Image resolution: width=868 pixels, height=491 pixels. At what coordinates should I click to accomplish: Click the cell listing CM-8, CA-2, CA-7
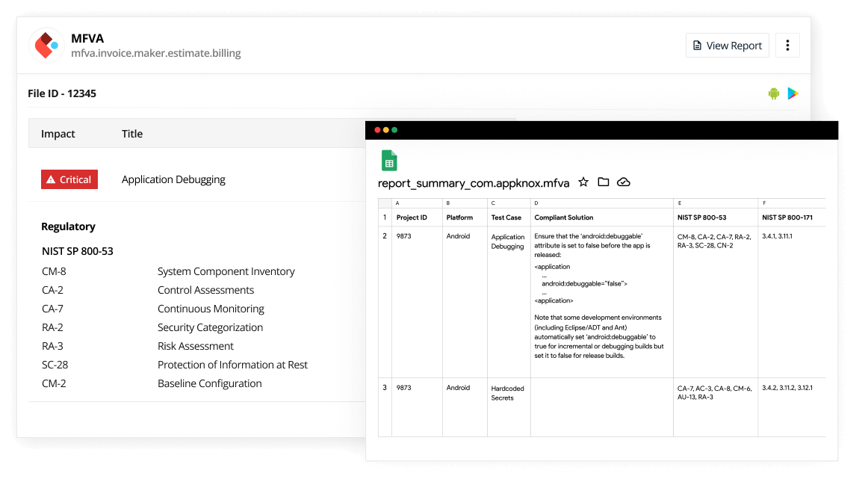tap(715, 302)
